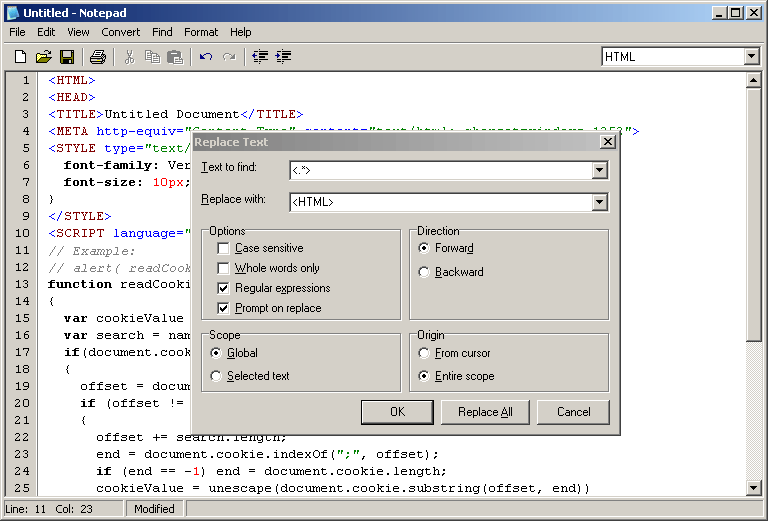The width and height of the screenshot is (768, 521).
Task: Close the Replace Text dialog with X
Action: (607, 142)
